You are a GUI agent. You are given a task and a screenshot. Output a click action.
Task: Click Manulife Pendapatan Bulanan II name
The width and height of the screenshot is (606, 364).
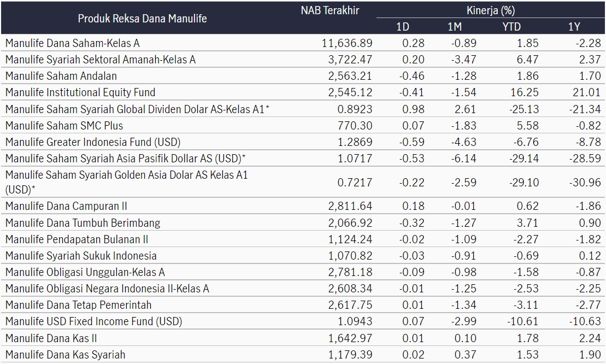77,239
